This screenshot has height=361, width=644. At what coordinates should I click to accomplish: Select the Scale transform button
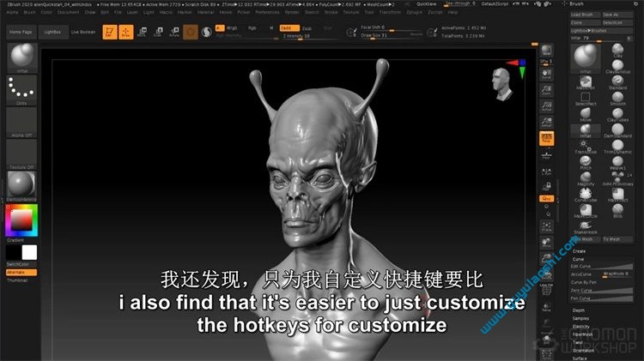click(158, 32)
